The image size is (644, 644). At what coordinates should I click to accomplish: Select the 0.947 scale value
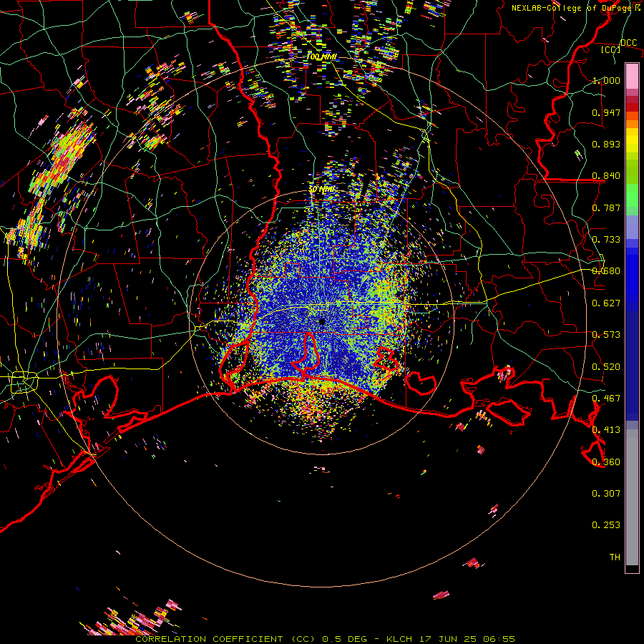(x=606, y=112)
